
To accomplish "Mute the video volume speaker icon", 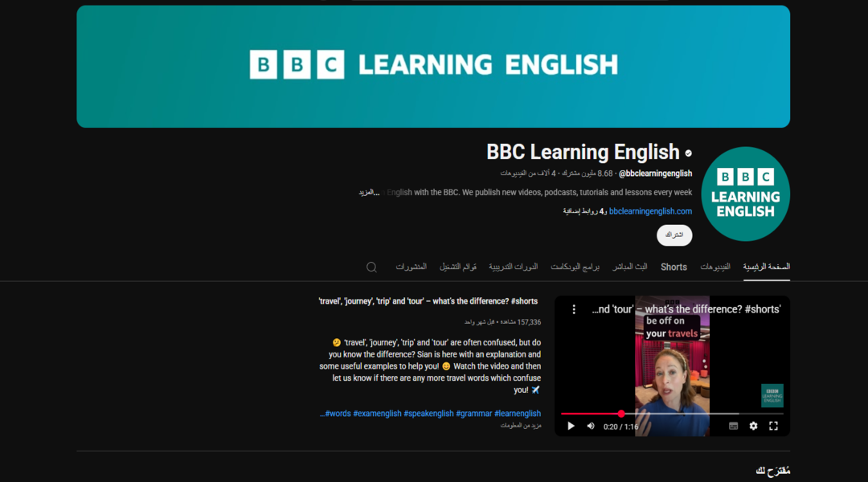I will point(591,426).
